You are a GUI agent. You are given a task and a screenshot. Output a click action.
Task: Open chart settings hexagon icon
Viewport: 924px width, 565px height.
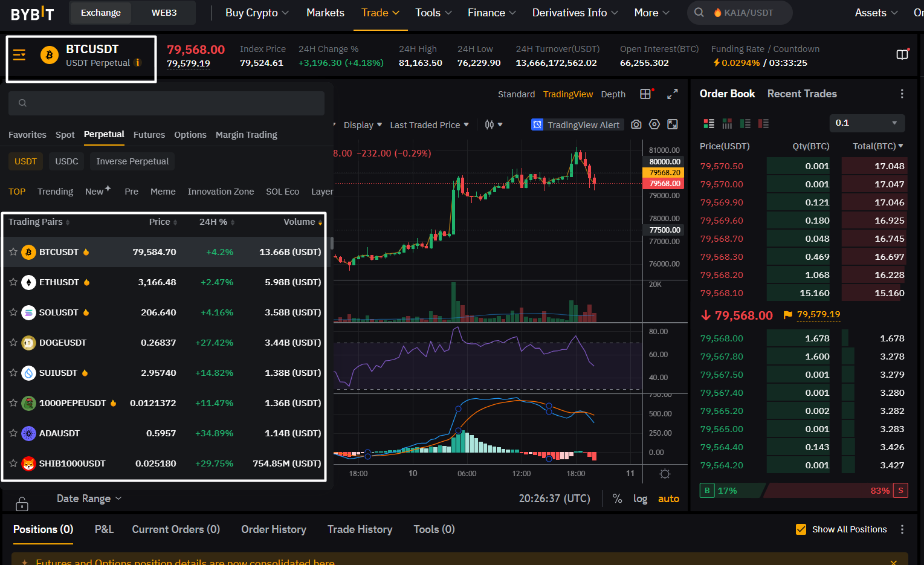tap(654, 124)
